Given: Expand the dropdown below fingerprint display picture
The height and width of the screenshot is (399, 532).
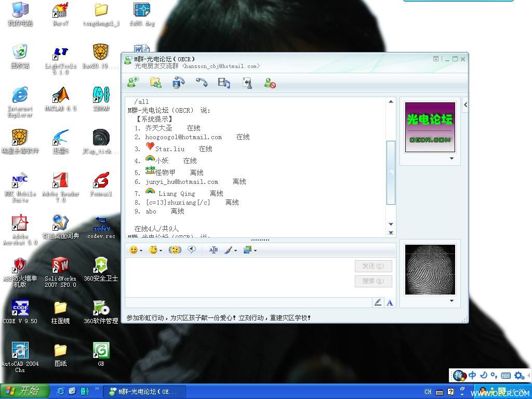Looking at the screenshot, I should pyautogui.click(x=451, y=301).
